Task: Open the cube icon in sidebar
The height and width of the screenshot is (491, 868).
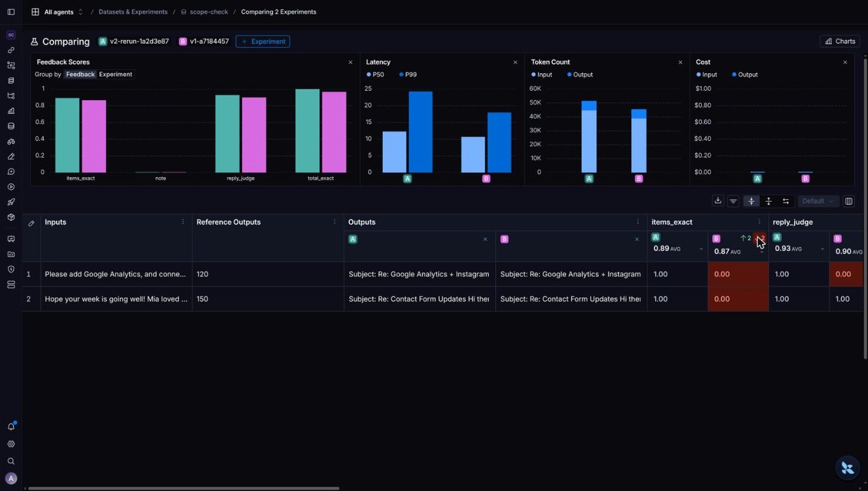Action: click(x=11, y=217)
